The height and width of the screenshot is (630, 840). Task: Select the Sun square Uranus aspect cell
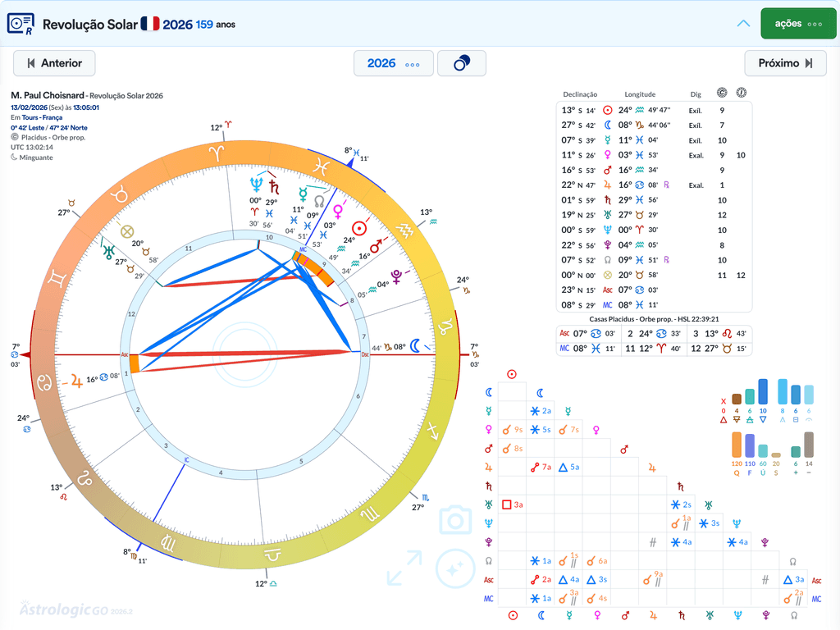[512, 504]
